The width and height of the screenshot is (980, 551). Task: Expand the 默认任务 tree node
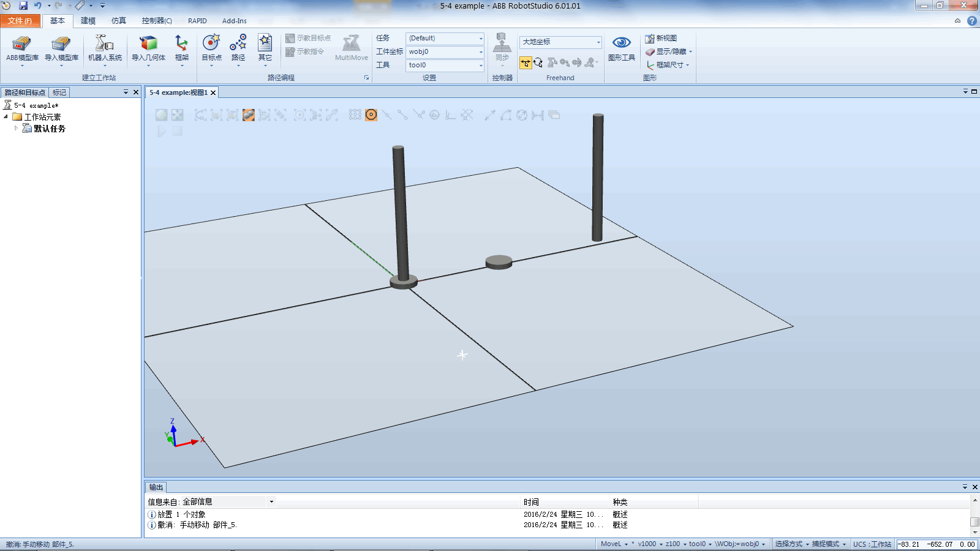[16, 128]
